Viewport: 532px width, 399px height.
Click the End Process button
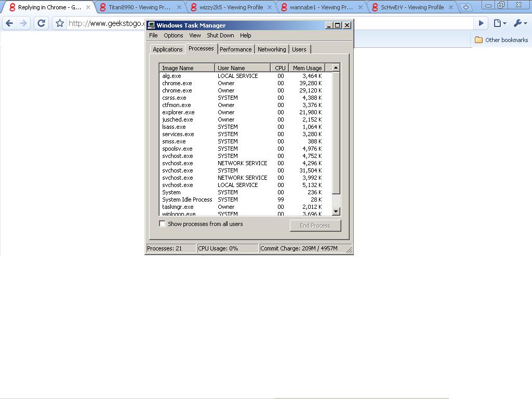pos(315,225)
